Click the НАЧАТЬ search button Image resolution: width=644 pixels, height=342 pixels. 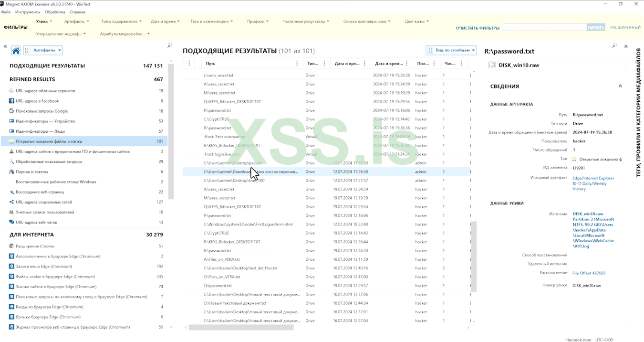coord(596,28)
